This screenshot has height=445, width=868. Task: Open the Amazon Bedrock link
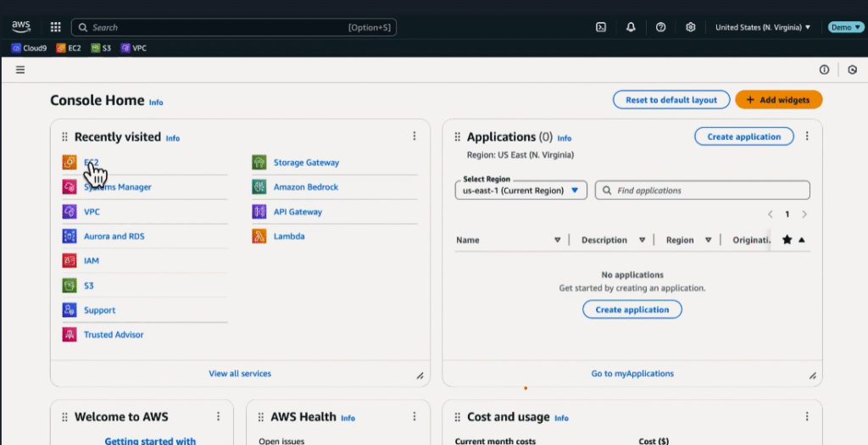306,187
